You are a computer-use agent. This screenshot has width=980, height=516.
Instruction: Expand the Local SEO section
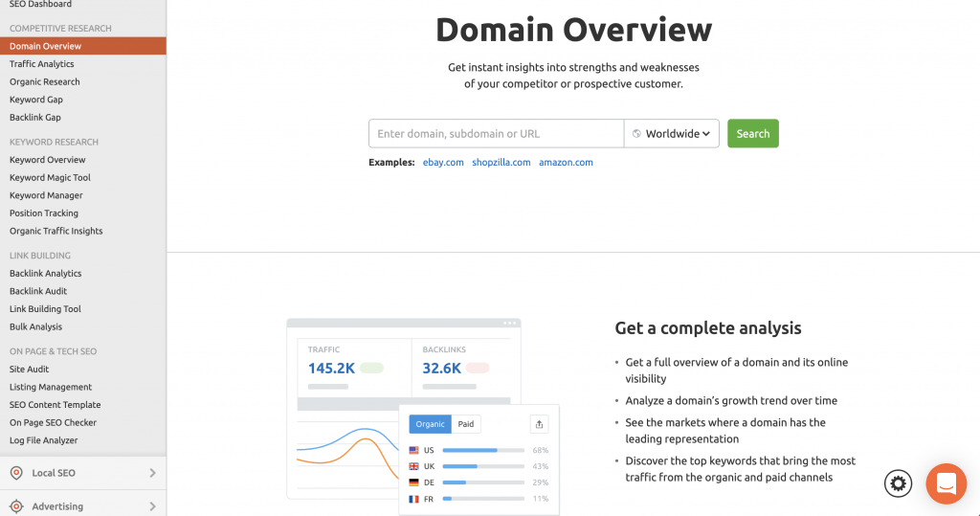tap(153, 473)
